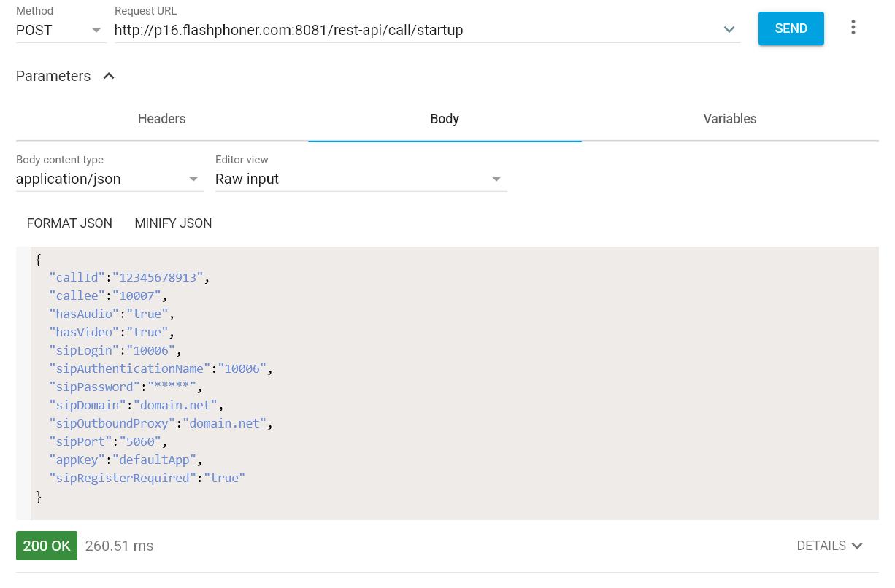The width and height of the screenshot is (895, 588).
Task: Select the Body tab
Action: click(445, 119)
